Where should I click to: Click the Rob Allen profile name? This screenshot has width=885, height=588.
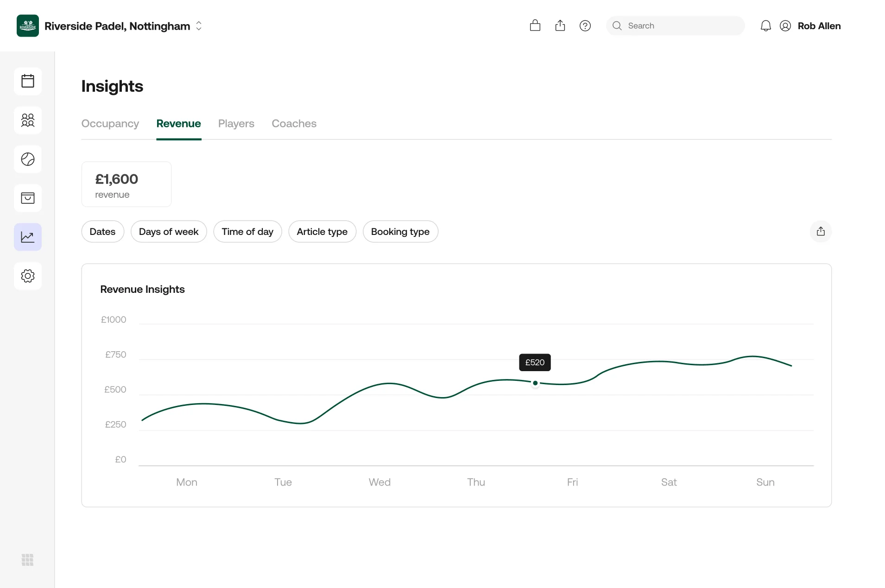pos(820,25)
